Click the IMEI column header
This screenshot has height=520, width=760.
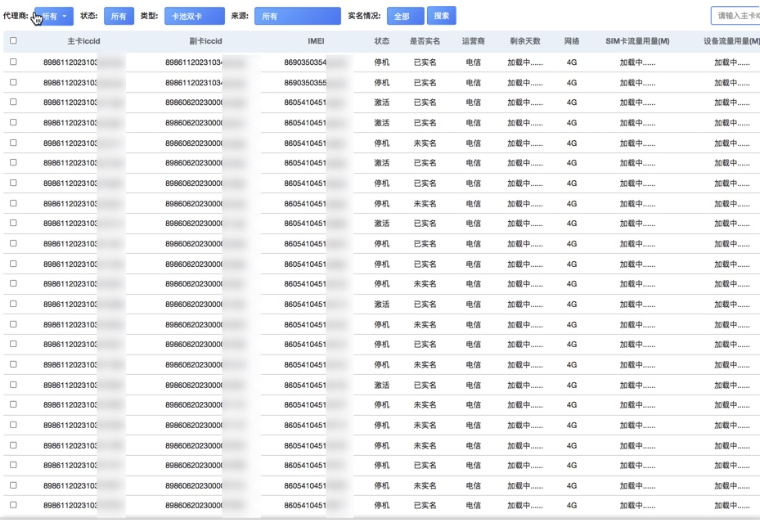314,41
